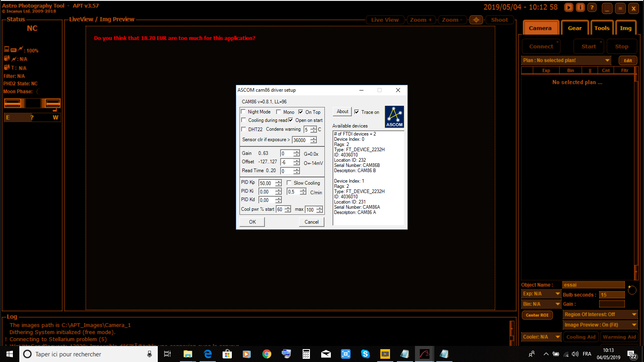Open File Explorer from the taskbar

click(x=188, y=354)
